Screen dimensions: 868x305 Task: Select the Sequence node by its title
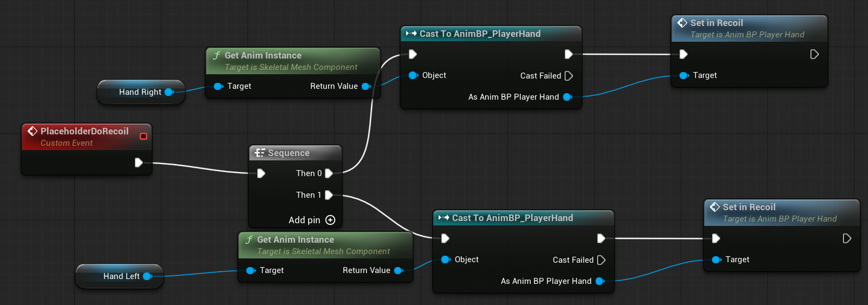tap(289, 153)
